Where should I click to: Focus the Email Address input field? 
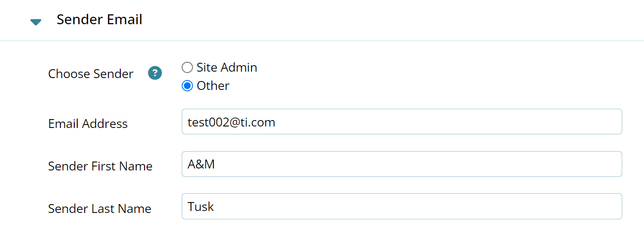pos(401,122)
